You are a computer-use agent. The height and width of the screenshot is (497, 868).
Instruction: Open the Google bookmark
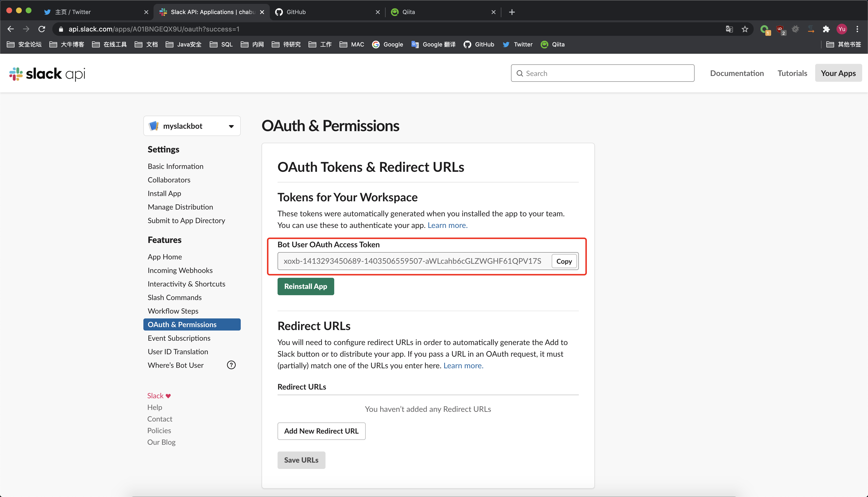(x=388, y=44)
